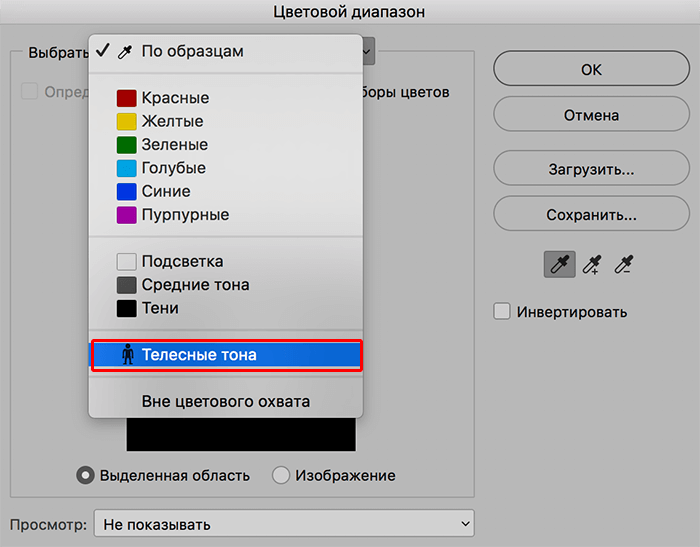This screenshot has width=700, height=547.
Task: Choose the Подсветка option
Action: coord(226,262)
